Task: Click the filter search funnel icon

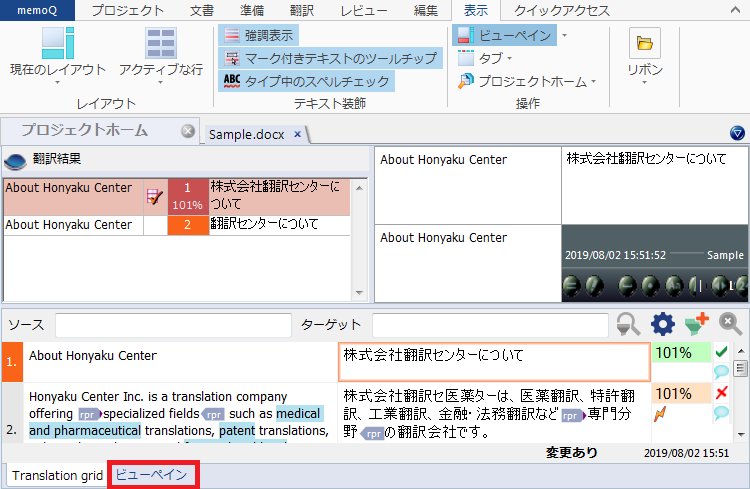Action: pos(629,324)
